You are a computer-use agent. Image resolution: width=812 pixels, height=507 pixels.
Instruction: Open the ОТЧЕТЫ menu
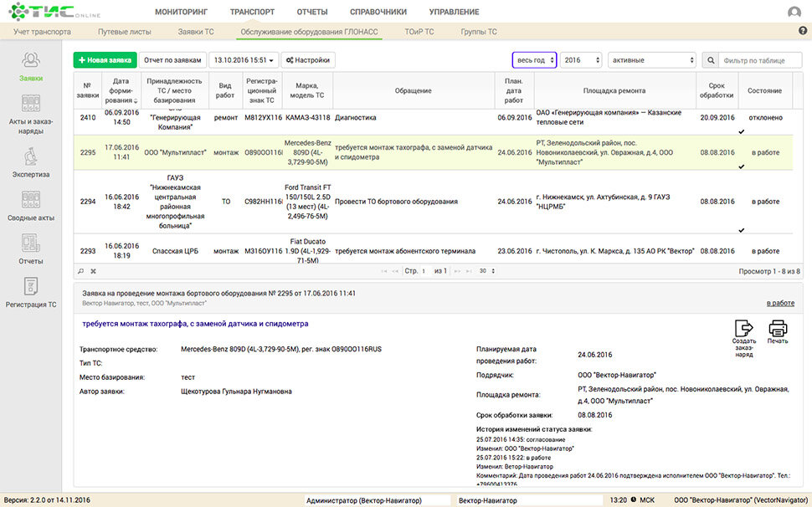(312, 12)
